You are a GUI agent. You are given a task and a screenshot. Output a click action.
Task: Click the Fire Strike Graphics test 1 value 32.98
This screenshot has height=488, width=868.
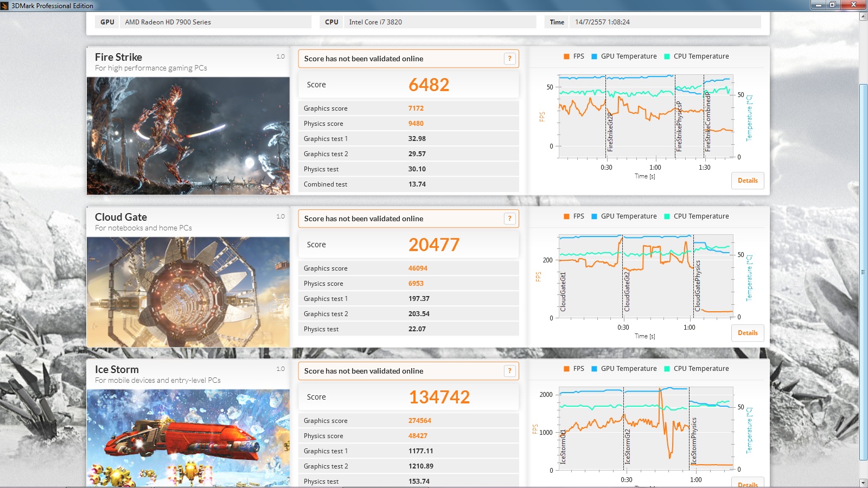click(x=417, y=139)
